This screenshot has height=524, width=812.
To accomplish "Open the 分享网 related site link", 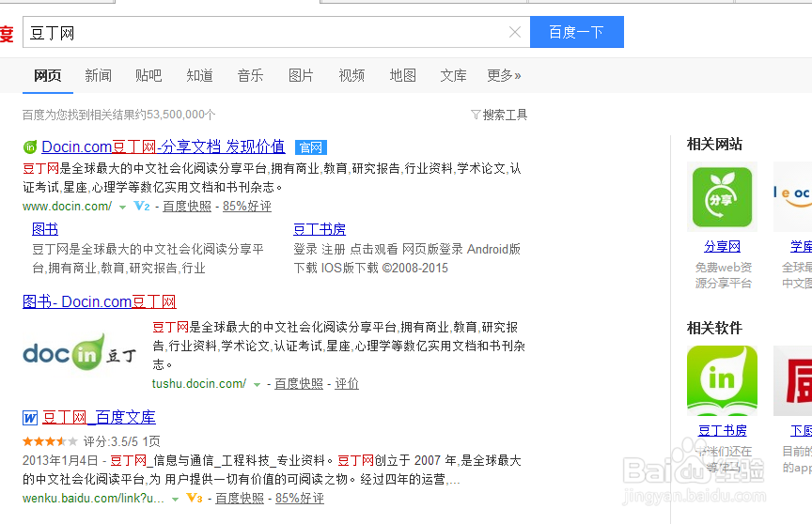I will [723, 247].
